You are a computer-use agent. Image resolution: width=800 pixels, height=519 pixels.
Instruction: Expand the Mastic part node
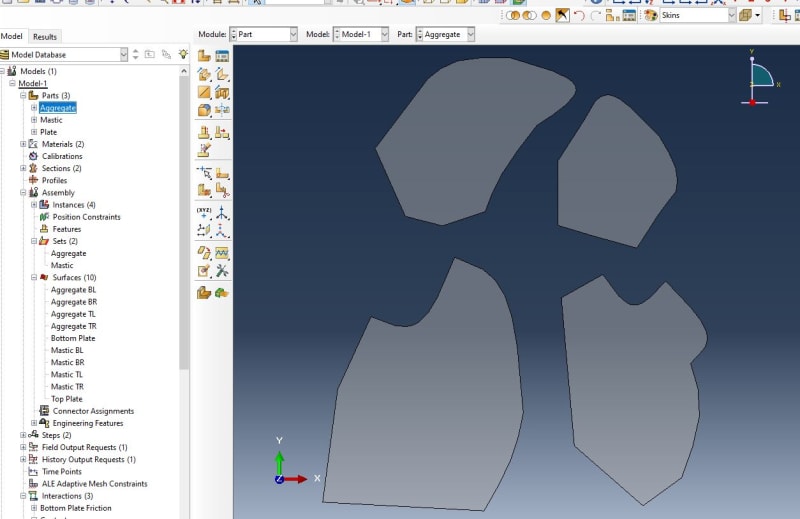pos(34,120)
